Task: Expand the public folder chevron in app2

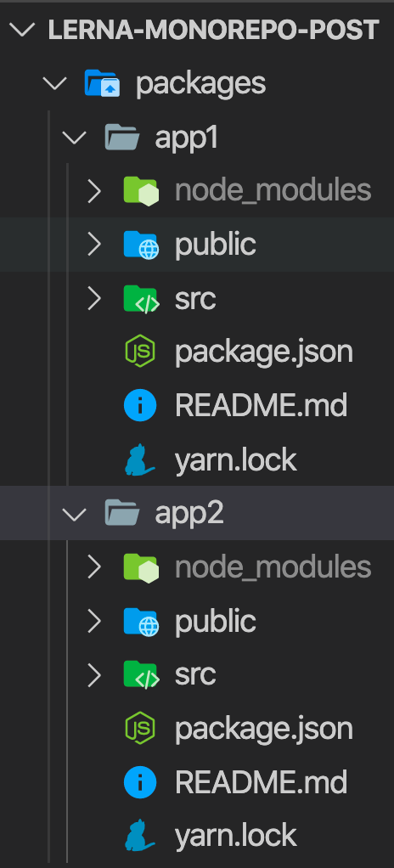Action: 94,621
